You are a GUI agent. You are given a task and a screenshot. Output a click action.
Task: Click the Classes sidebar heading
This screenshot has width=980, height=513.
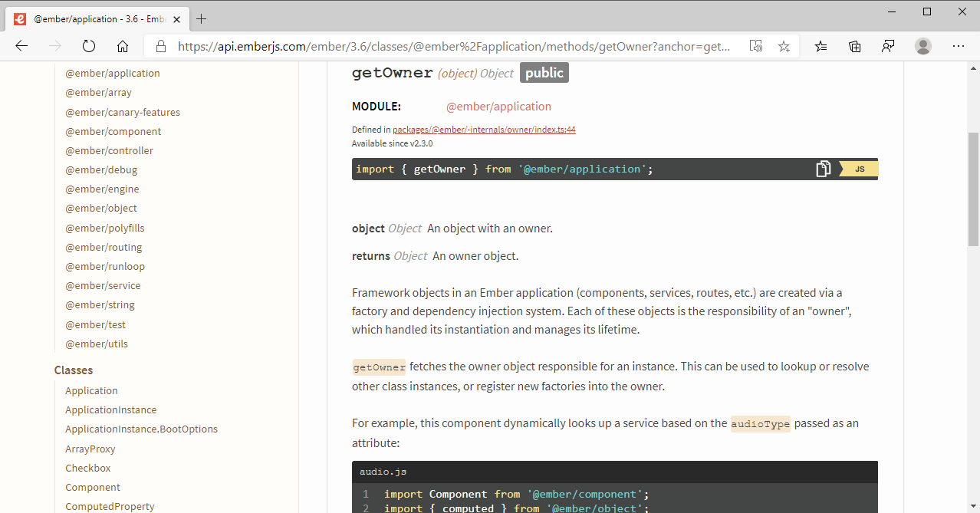74,370
